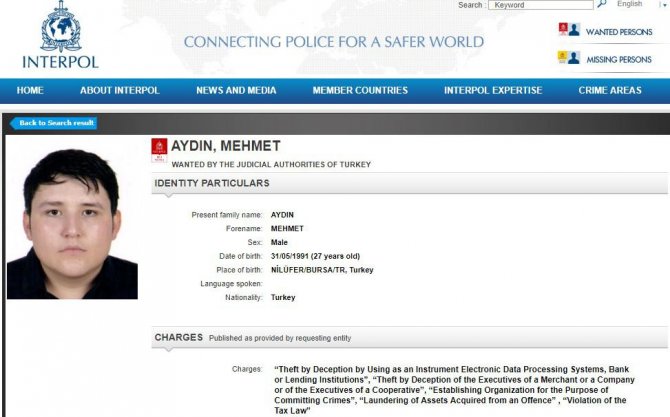This screenshot has width=670, height=417.
Task: Navigate to Crime Areas
Action: 610,91
